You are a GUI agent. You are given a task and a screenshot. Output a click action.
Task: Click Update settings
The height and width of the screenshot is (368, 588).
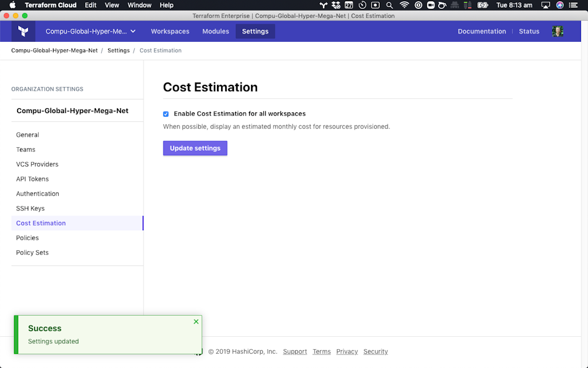195,148
